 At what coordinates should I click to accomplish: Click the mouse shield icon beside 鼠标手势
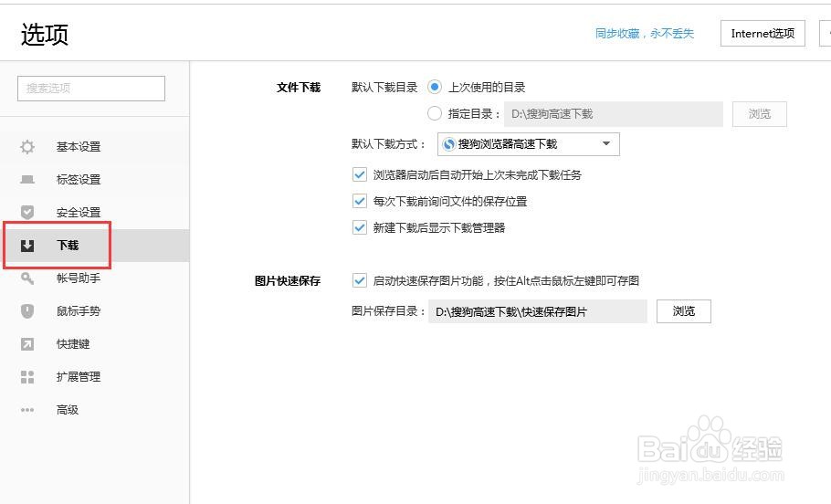pos(27,311)
